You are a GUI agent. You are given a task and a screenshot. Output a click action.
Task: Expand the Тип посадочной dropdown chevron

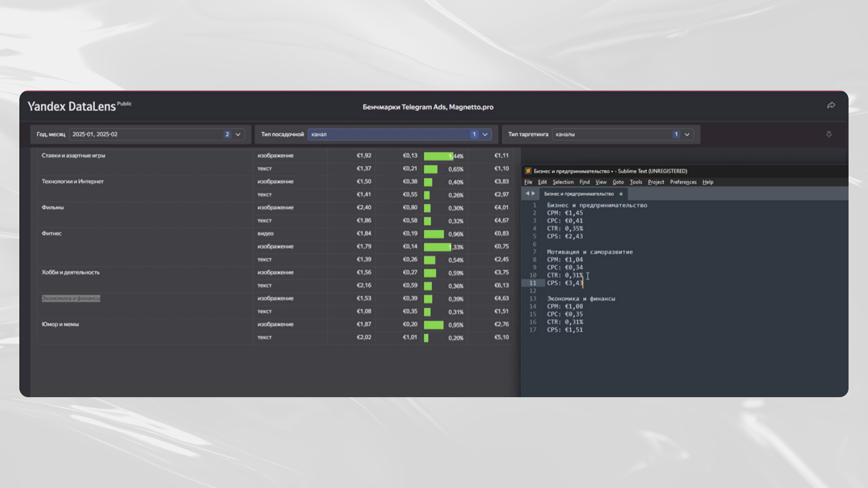pos(485,134)
